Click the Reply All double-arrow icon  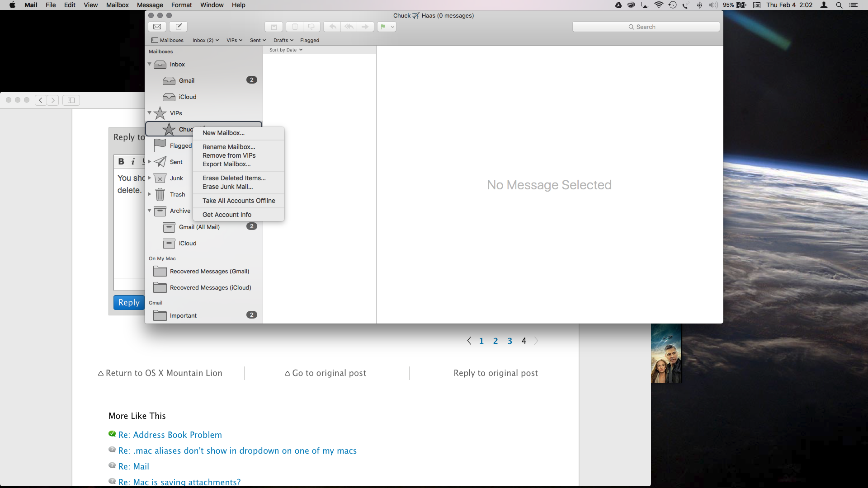[349, 27]
